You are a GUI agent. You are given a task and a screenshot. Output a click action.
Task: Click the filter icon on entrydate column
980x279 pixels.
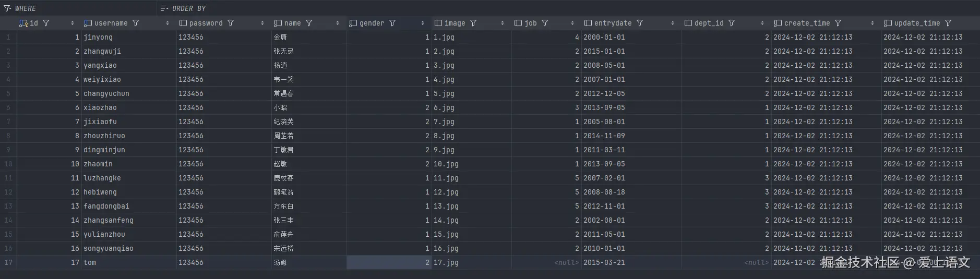(640, 23)
